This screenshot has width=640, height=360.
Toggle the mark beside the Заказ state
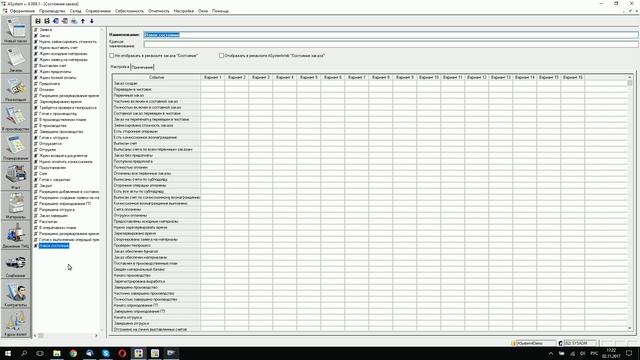36,36
